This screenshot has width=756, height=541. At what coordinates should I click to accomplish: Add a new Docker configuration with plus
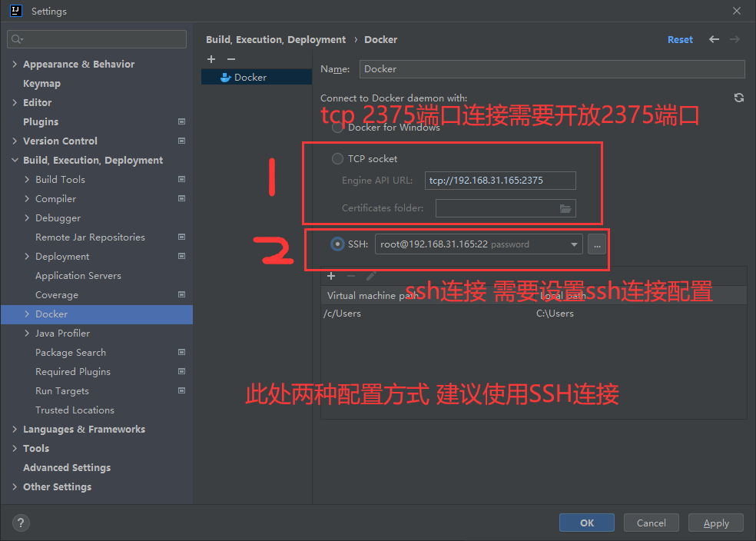(x=211, y=59)
